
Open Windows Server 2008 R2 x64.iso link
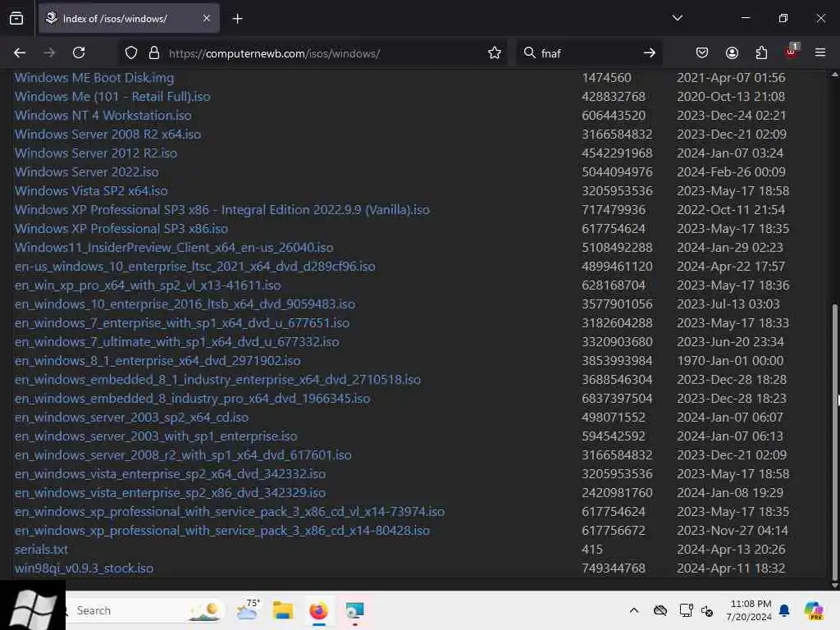(107, 134)
